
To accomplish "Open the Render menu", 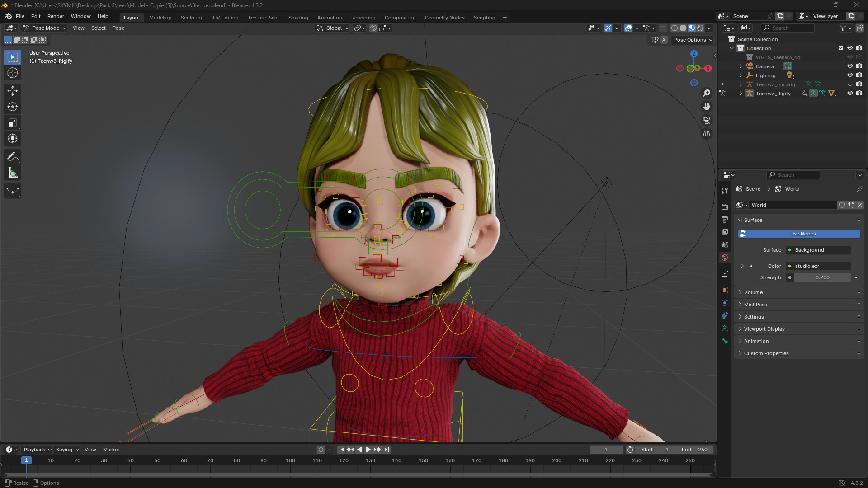I will 56,16.
